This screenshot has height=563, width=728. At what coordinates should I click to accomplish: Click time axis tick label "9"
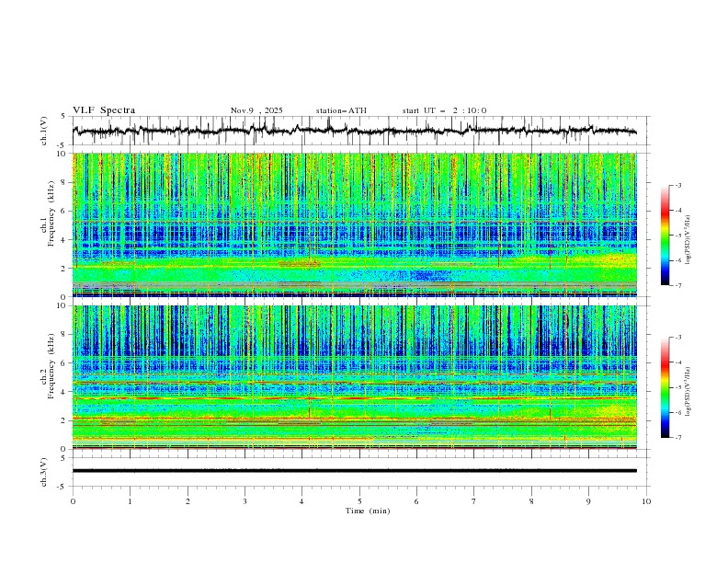[x=588, y=501]
